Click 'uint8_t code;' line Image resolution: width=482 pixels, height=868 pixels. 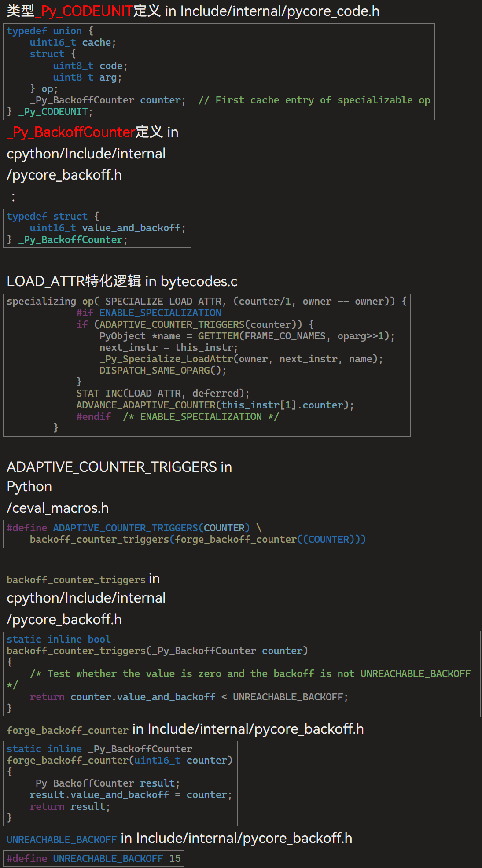[x=90, y=66]
